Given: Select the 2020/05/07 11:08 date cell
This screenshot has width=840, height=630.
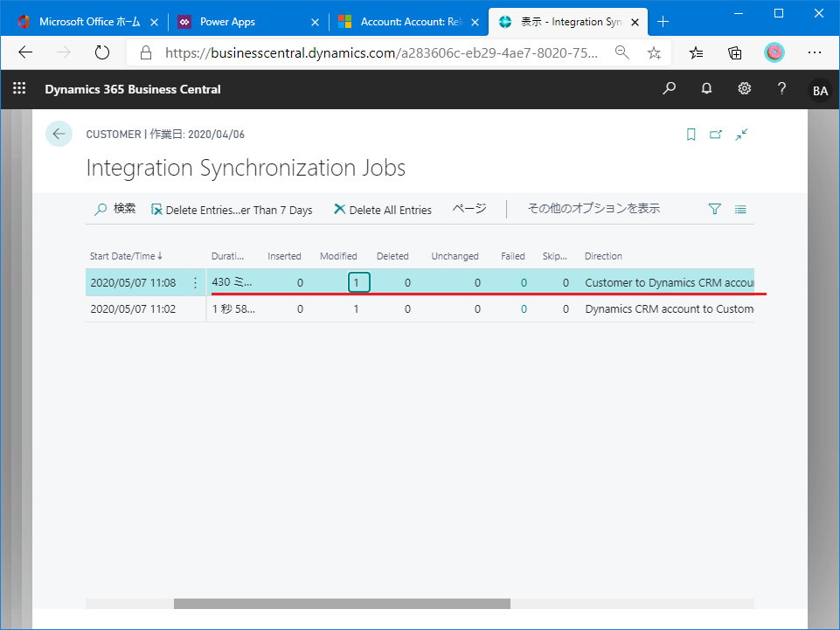Looking at the screenshot, I should pos(133,283).
